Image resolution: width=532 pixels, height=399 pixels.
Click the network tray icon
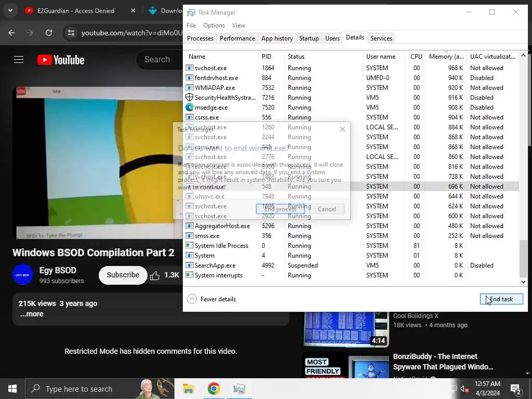tap(453, 389)
